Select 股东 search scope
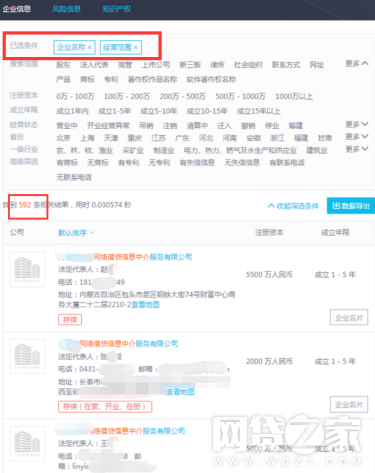375x473 pixels. (x=63, y=65)
